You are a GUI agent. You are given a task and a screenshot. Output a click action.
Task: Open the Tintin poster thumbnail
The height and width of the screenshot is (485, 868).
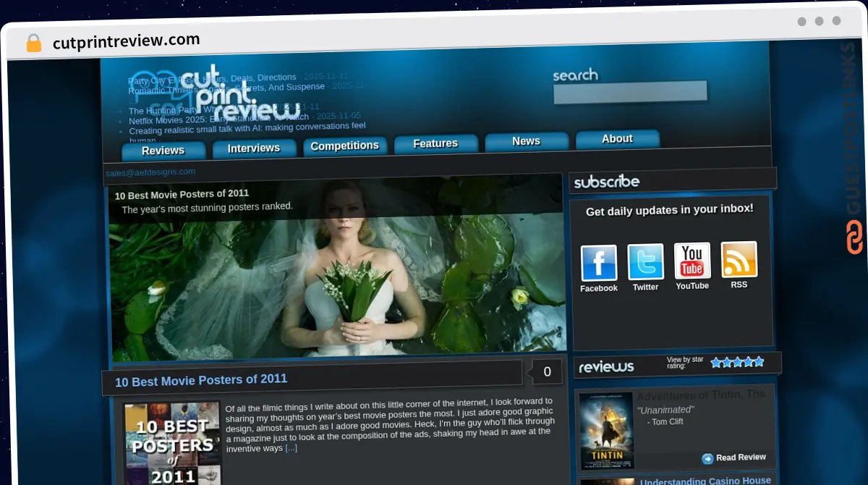pyautogui.click(x=606, y=431)
